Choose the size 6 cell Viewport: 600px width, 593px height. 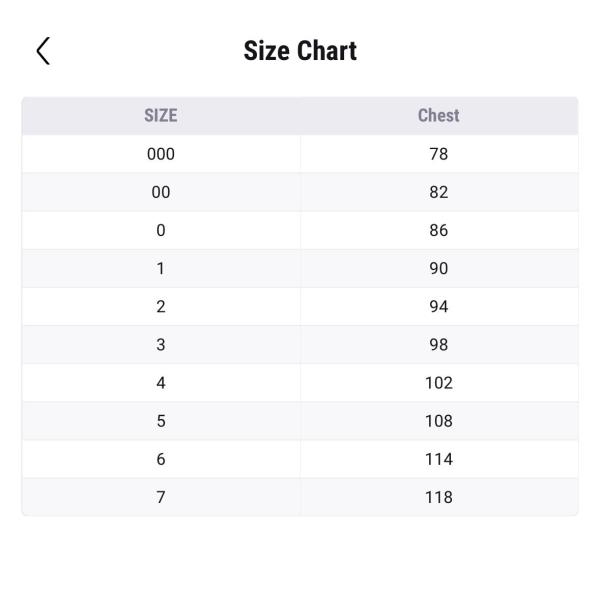160,459
